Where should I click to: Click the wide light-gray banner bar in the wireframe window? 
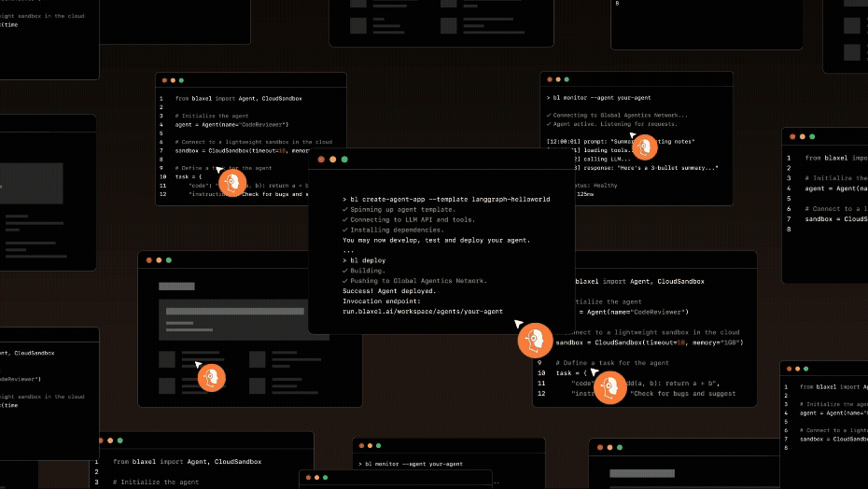234,312
